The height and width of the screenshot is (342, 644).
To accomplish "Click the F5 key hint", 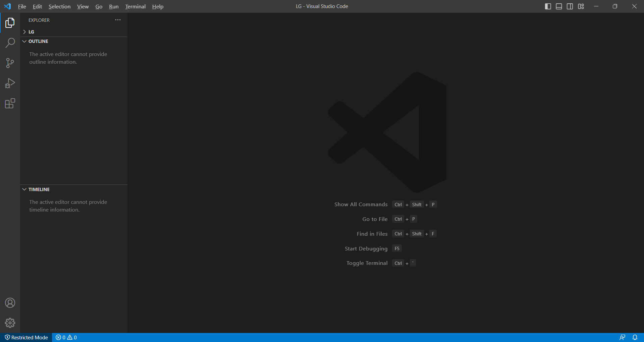I will tap(397, 248).
